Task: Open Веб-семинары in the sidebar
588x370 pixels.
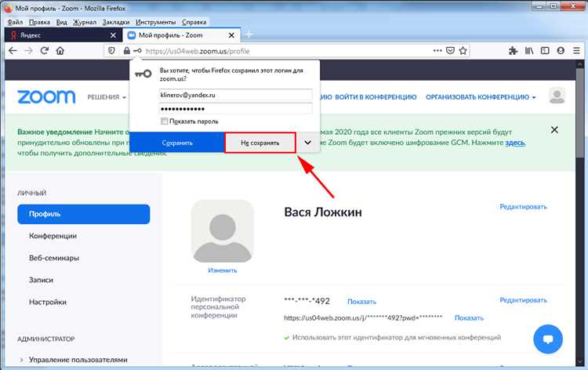Action: [x=54, y=258]
